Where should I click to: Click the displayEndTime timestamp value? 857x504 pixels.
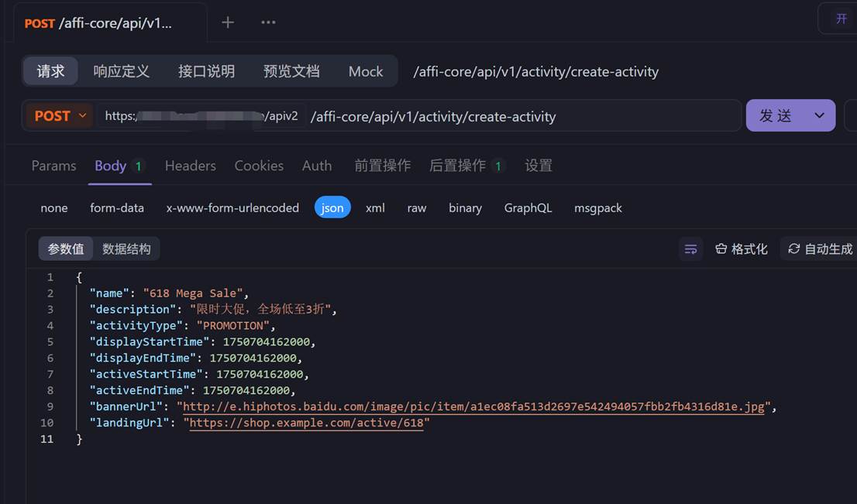[x=253, y=358]
